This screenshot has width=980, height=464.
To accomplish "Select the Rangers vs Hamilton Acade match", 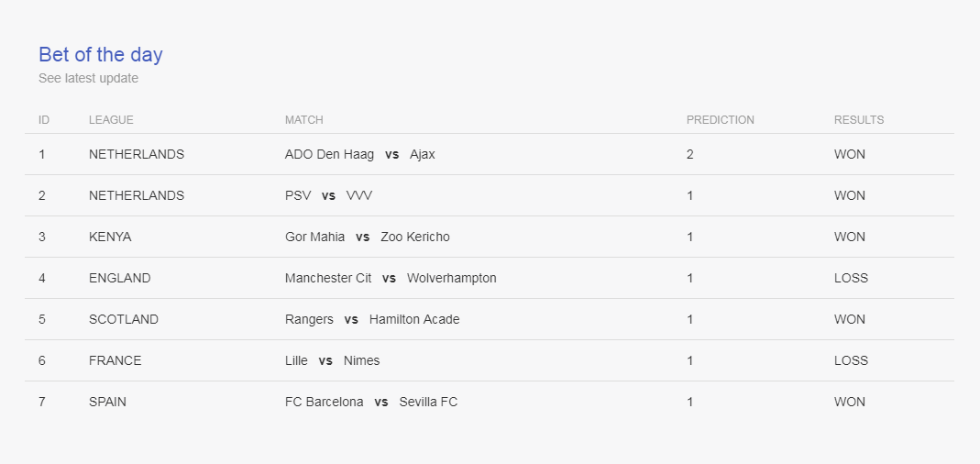I will [372, 319].
